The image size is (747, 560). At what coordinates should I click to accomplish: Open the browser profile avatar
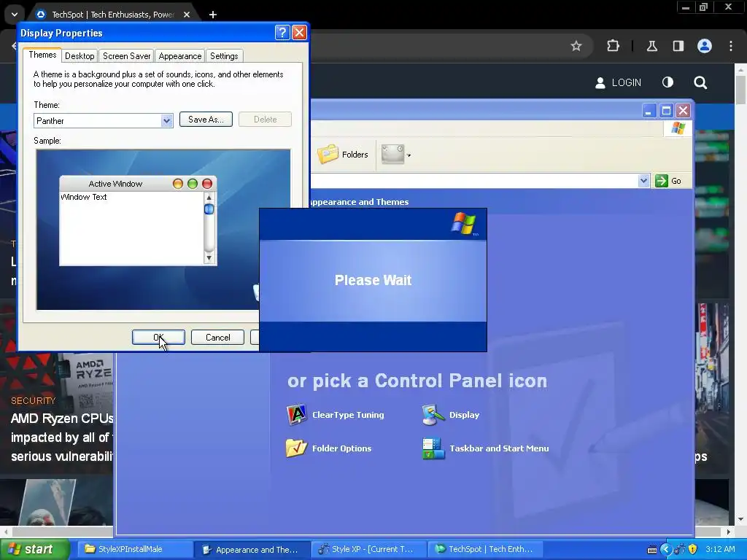point(705,46)
